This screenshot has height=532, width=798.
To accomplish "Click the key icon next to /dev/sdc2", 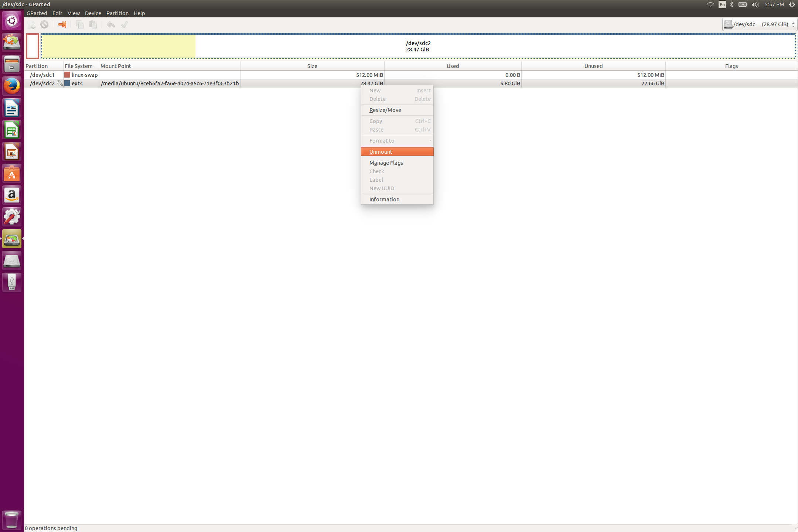I will coord(59,83).
